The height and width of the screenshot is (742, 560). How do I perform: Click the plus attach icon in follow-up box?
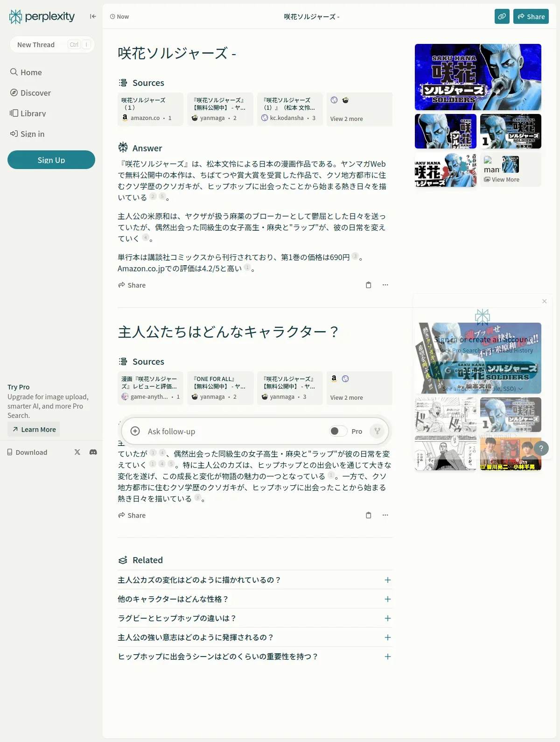135,431
